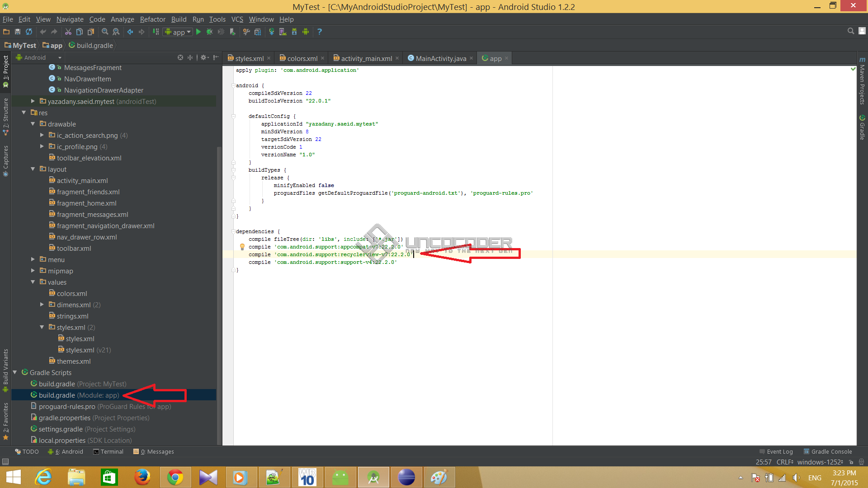The width and height of the screenshot is (868, 488).
Task: Click the Search Everywhere magnifier icon
Action: [851, 31]
